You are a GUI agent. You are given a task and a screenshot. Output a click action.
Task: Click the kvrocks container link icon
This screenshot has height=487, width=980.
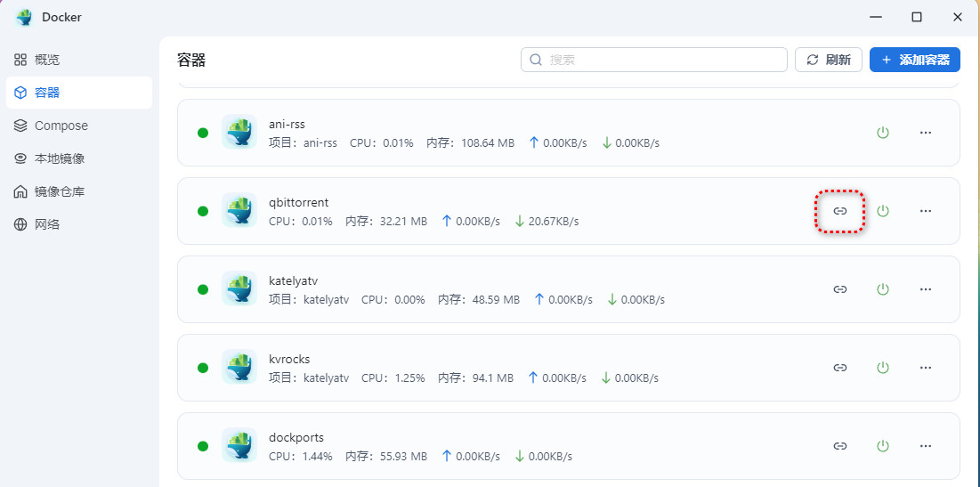(839, 368)
